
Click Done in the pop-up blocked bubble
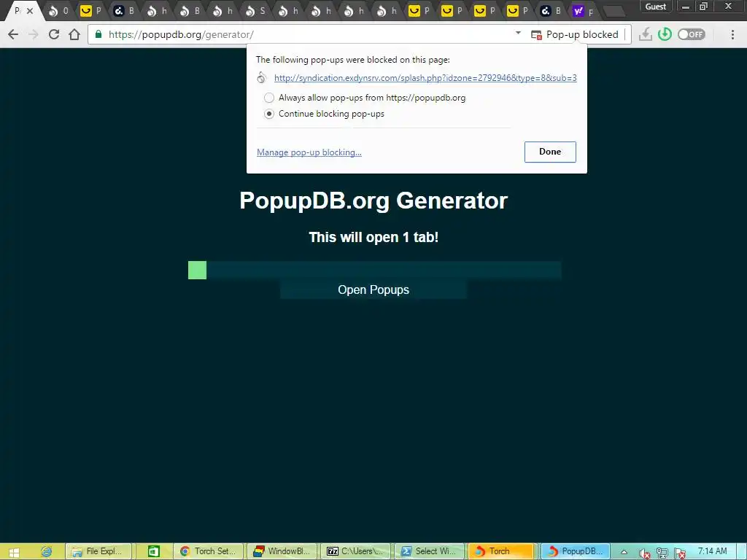550,152
